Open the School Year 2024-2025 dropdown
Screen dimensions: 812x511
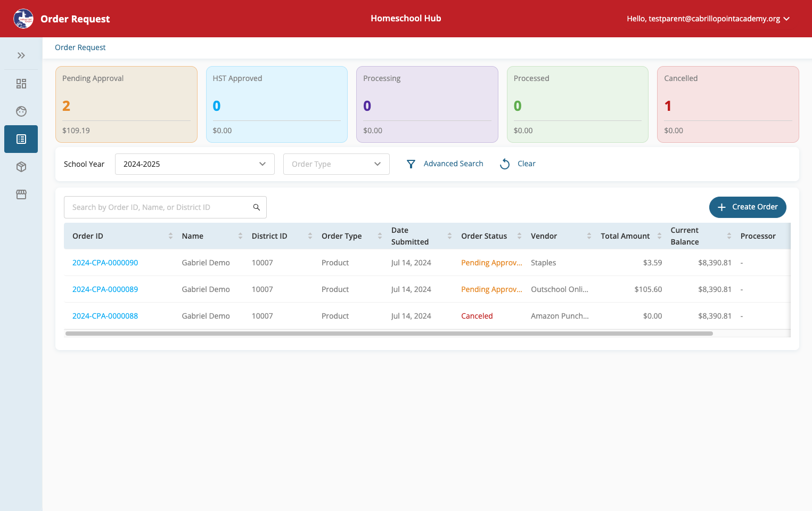click(x=195, y=164)
